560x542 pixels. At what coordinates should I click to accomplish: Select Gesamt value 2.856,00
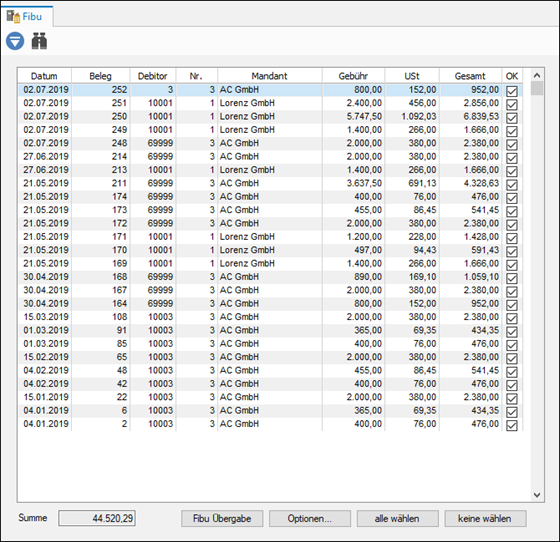point(481,103)
